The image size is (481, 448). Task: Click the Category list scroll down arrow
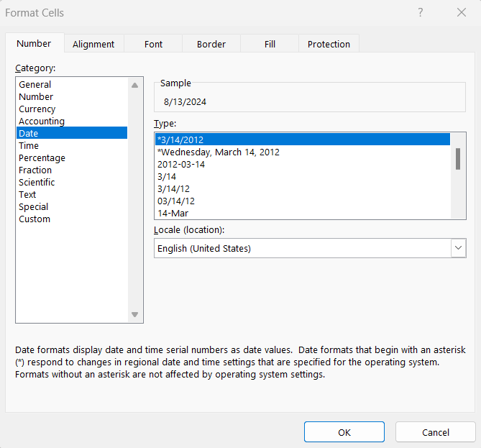click(134, 314)
